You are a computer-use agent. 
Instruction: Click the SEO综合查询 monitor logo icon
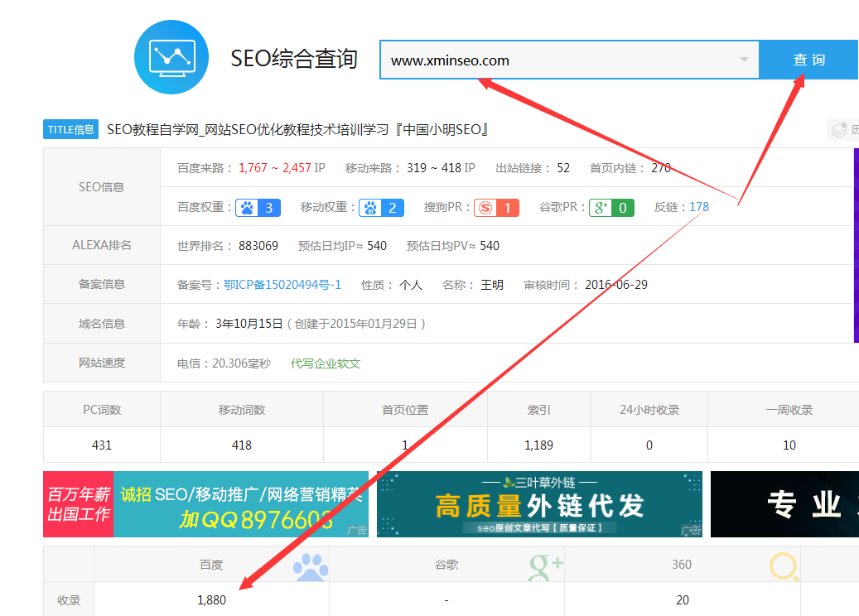coord(171,56)
